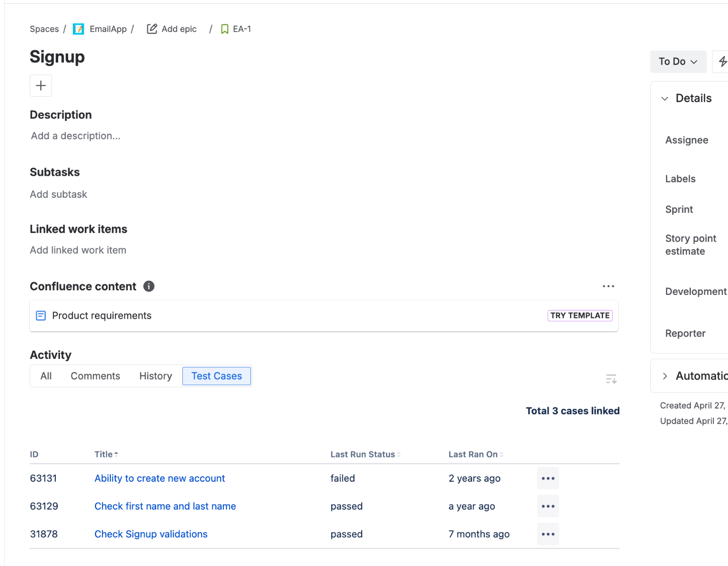Click 'Total 3 cases linked' text

[573, 411]
